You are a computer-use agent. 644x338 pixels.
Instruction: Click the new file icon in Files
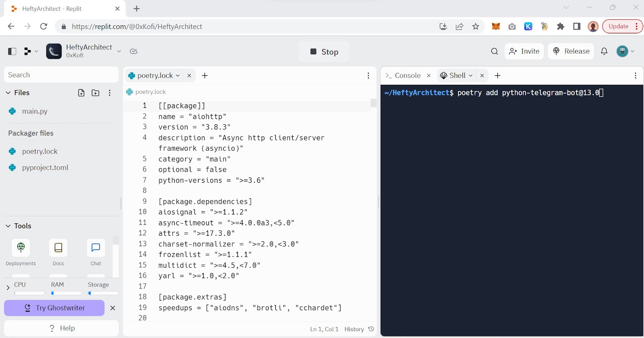click(x=81, y=93)
